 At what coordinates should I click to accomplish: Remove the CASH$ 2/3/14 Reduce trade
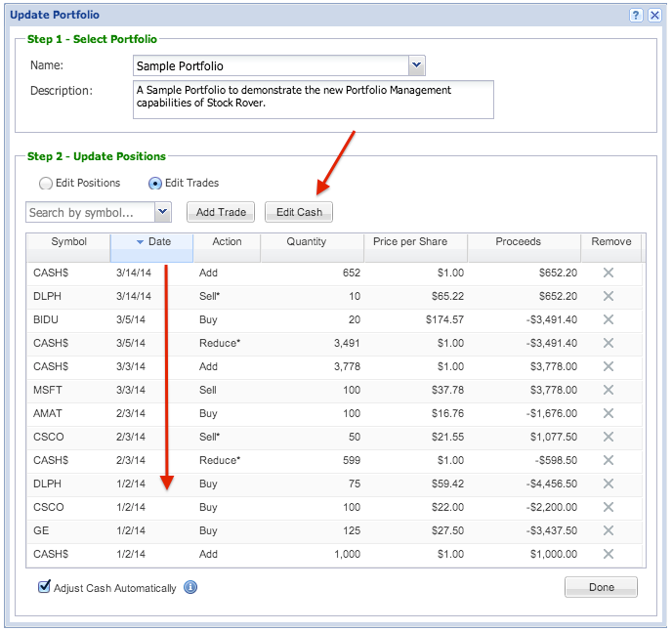(x=609, y=460)
